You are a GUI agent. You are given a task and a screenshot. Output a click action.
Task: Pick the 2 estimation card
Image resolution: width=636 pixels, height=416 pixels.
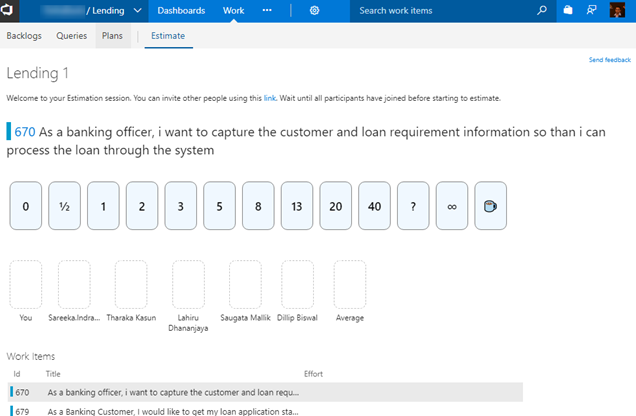(x=142, y=206)
